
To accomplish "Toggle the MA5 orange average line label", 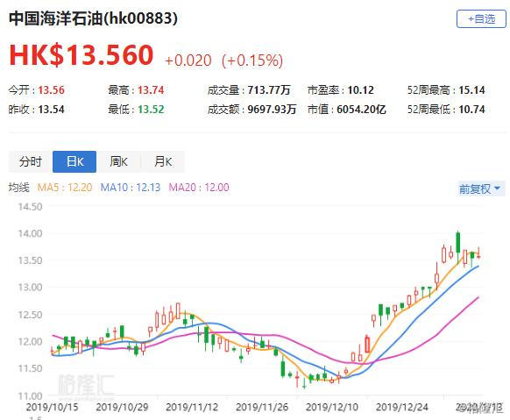I will click(65, 188).
